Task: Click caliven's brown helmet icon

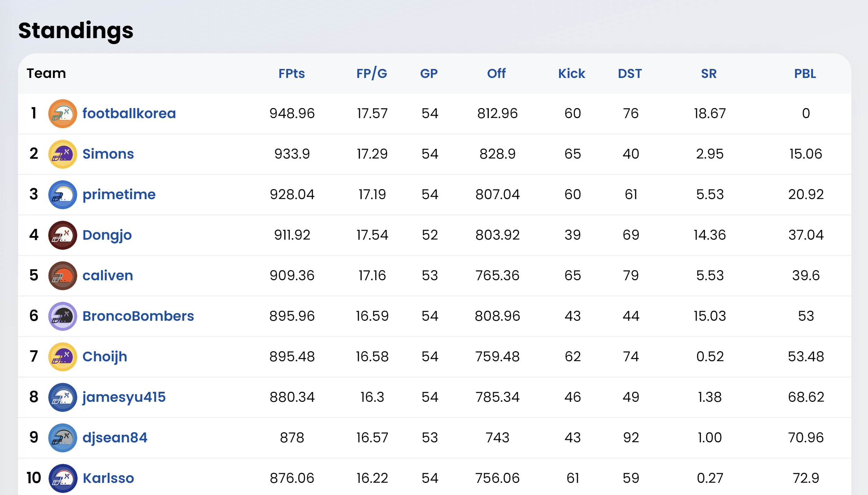Action: [62, 276]
